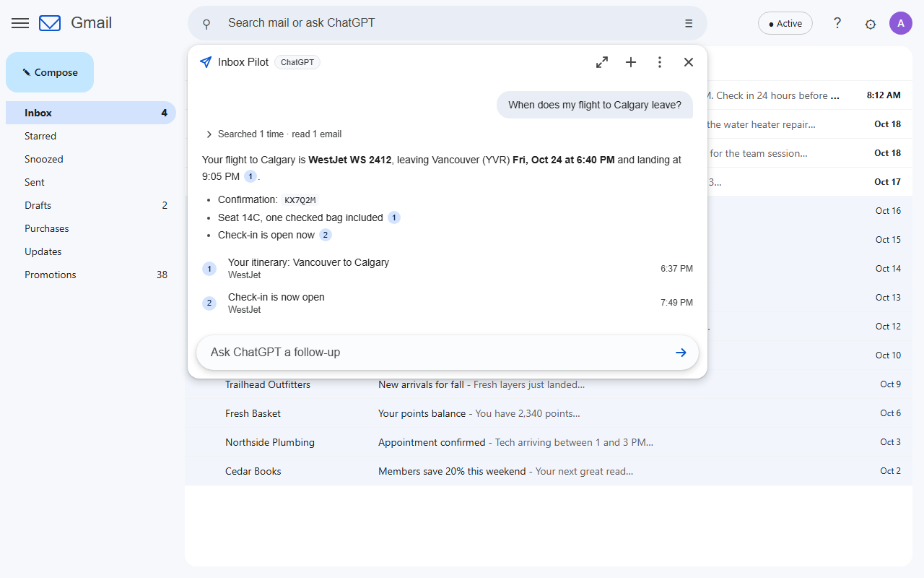Open the email dated 8:12 AM

click(x=810, y=95)
